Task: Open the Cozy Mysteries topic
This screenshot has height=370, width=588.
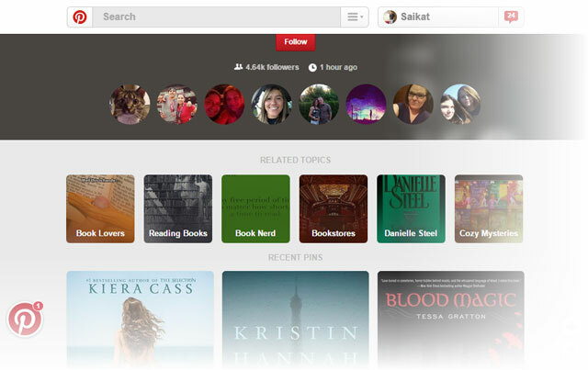Action: [x=489, y=208]
